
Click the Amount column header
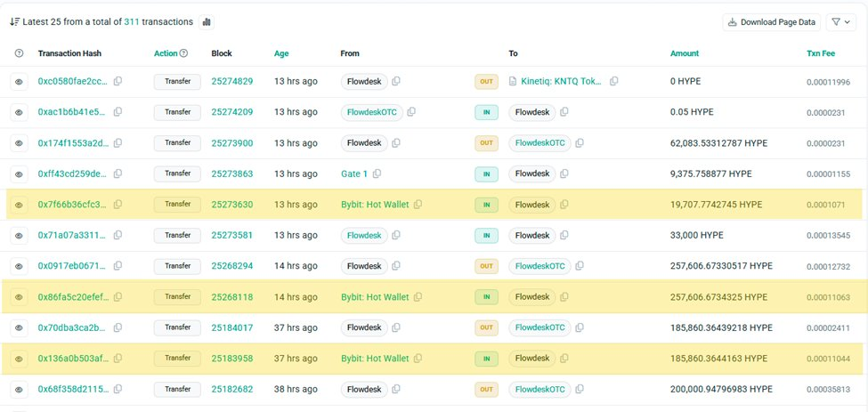pos(684,53)
